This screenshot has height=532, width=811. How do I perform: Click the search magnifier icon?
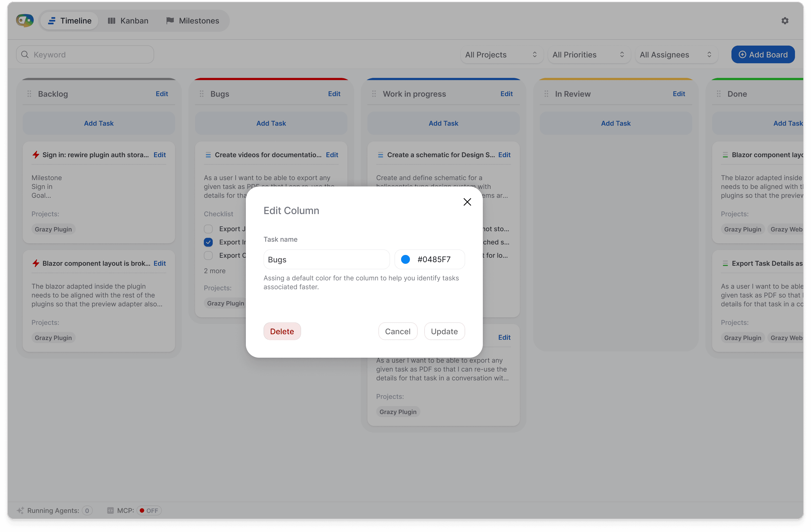click(x=25, y=54)
